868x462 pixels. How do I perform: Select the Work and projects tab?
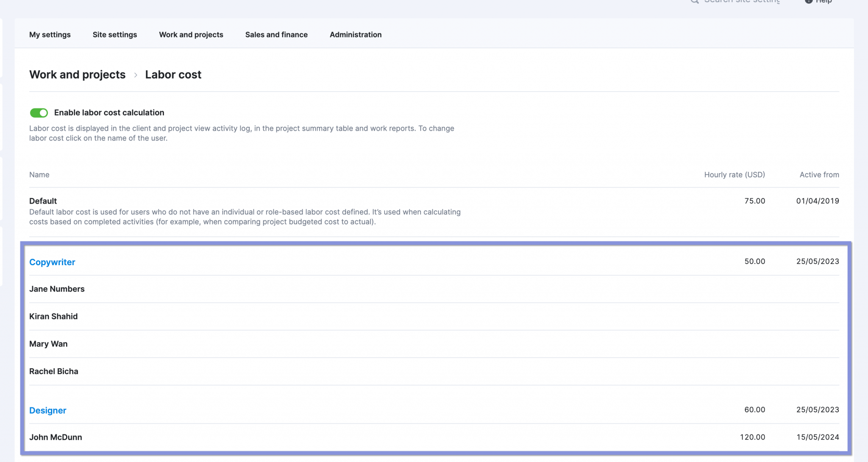(x=191, y=35)
